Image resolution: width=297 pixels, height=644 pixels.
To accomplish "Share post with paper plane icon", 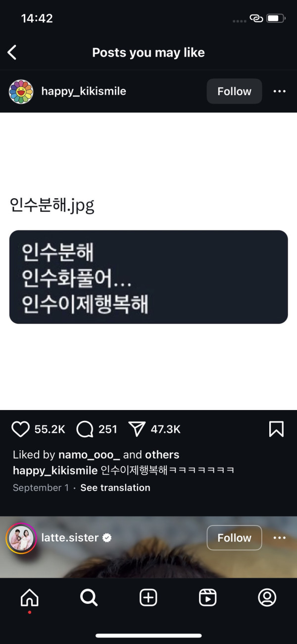I will coord(137,429).
